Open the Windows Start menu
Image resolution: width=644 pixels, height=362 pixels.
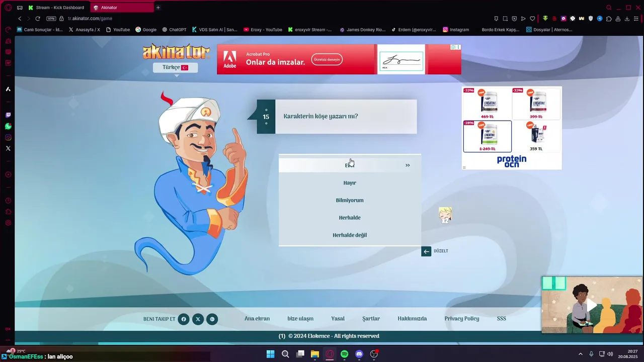tap(270, 354)
